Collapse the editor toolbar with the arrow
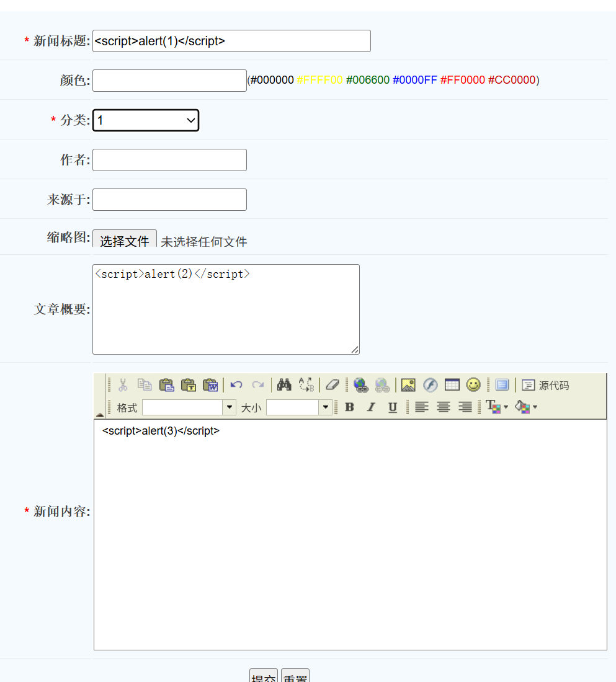Image resolution: width=616 pixels, height=682 pixels. coord(100,414)
